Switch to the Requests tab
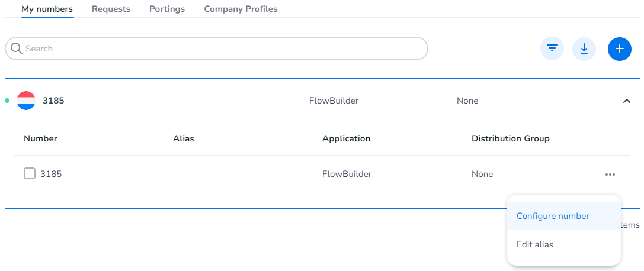The width and height of the screenshot is (644, 271). click(x=111, y=9)
